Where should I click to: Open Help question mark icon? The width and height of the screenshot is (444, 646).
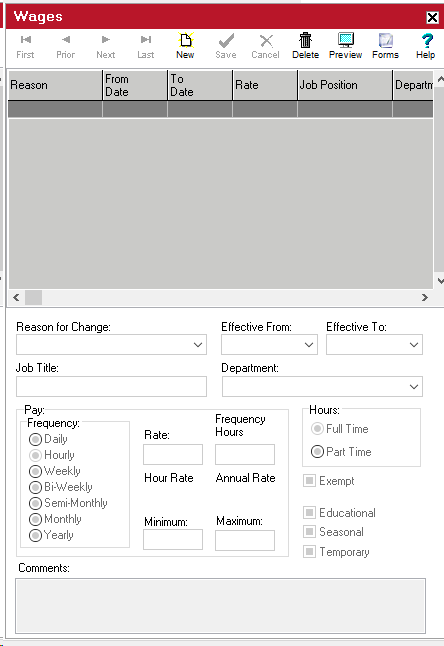click(427, 40)
